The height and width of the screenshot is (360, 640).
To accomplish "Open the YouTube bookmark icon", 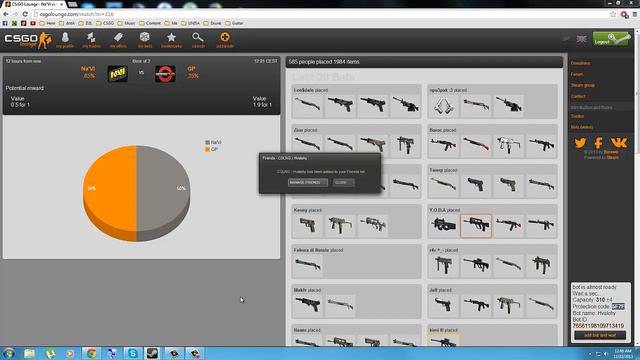I will coord(33,23).
